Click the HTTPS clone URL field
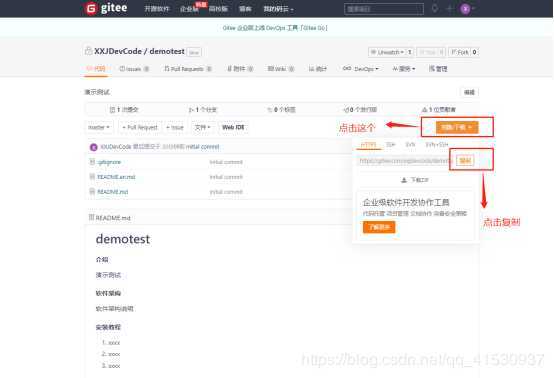Screen dimensions: 554x378 pyautogui.click(x=405, y=161)
